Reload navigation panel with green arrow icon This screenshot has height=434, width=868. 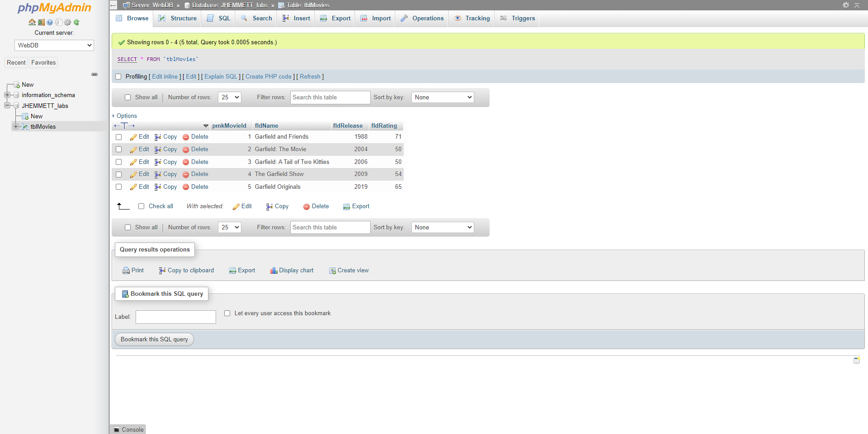[x=76, y=22]
